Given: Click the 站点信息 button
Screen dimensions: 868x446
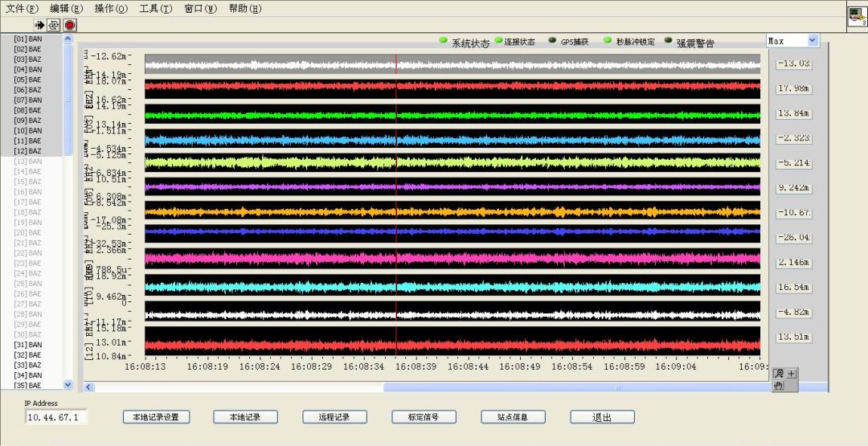Looking at the screenshot, I should click(513, 417).
